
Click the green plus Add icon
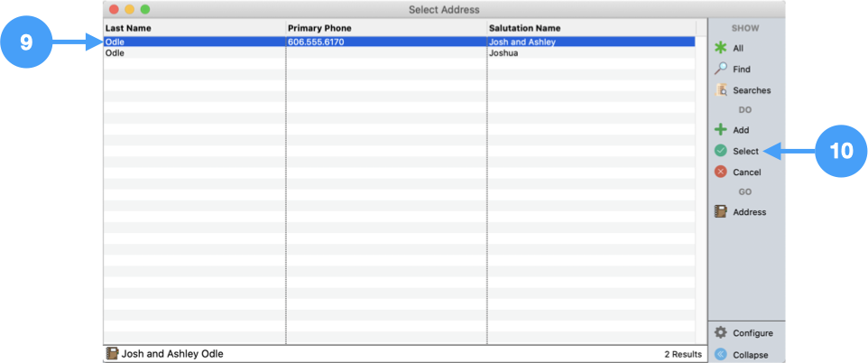coord(721,130)
